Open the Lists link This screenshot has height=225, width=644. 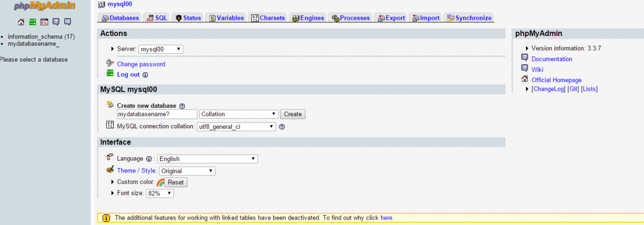coord(589,89)
